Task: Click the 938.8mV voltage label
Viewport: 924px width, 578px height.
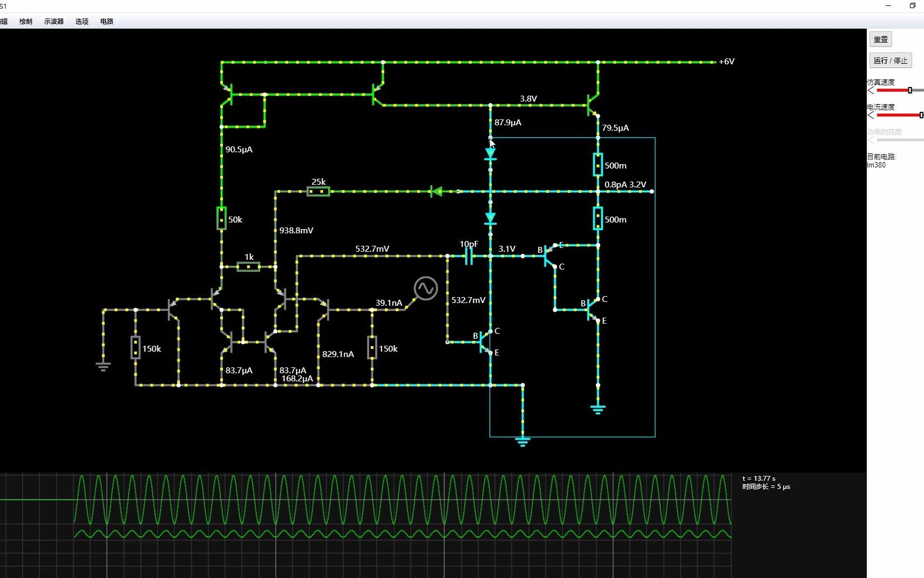Action: (296, 231)
